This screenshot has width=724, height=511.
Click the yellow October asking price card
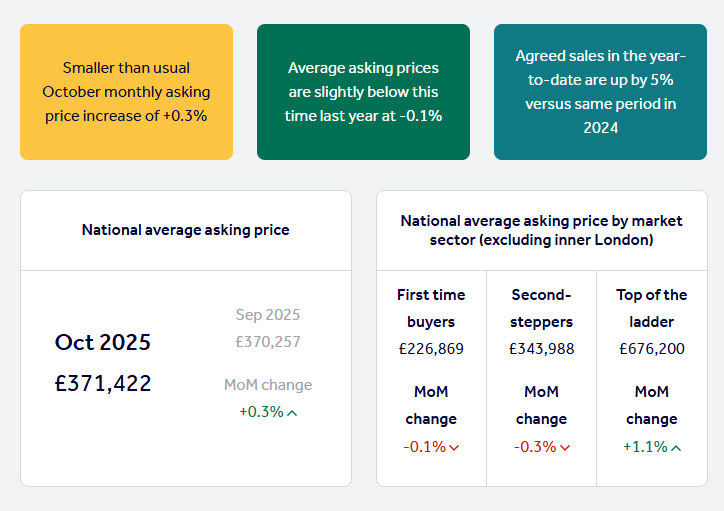[x=126, y=92]
